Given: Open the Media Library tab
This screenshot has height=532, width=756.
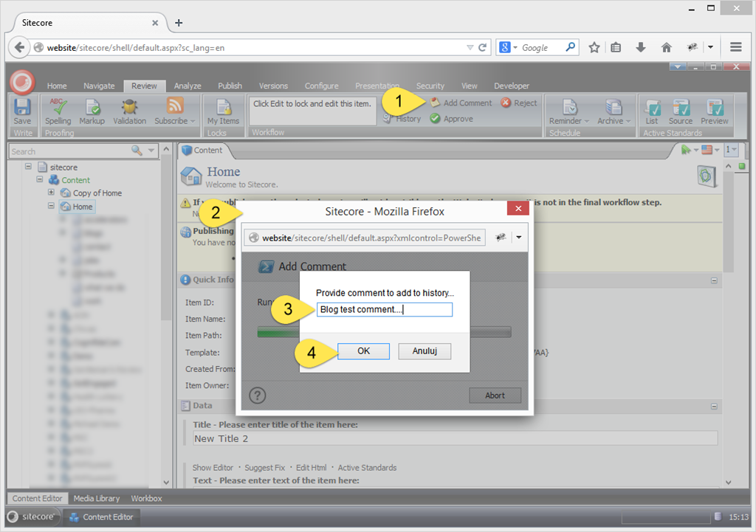Looking at the screenshot, I should click(x=98, y=498).
